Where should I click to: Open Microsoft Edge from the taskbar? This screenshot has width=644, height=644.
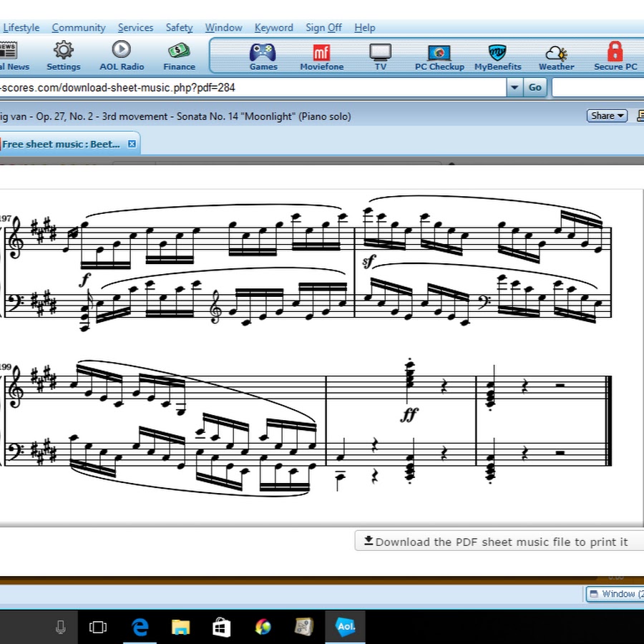click(x=140, y=627)
